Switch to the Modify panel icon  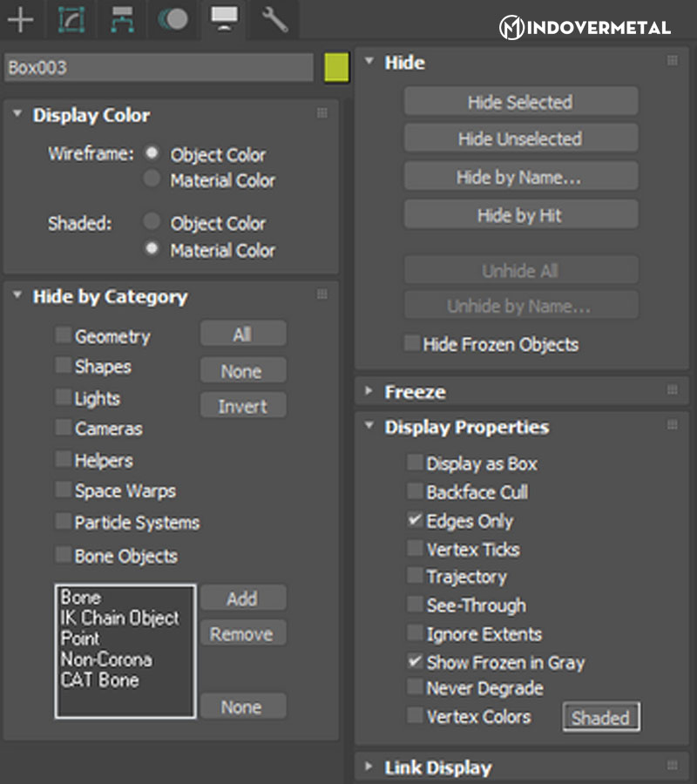71,19
